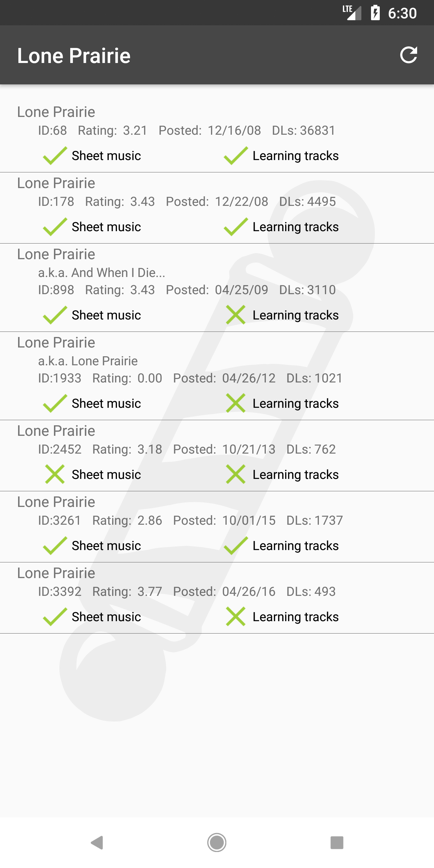The height and width of the screenshot is (868, 434).
Task: Open the arrangement with ID:1933
Action: 217,376
